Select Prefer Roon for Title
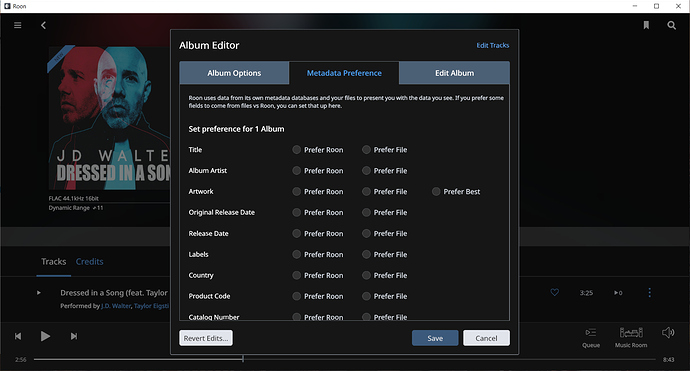Screen dimensions: 690x371 pos(297,150)
